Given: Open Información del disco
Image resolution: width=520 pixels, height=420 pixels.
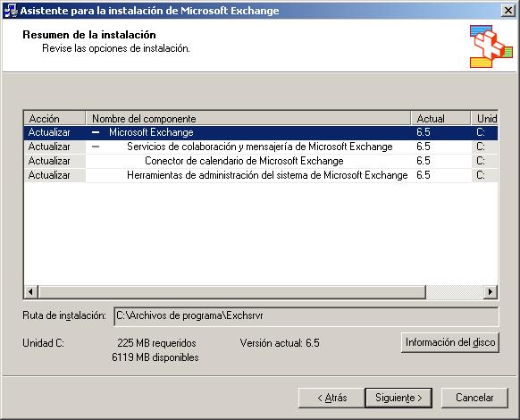Looking at the screenshot, I should point(450,342).
